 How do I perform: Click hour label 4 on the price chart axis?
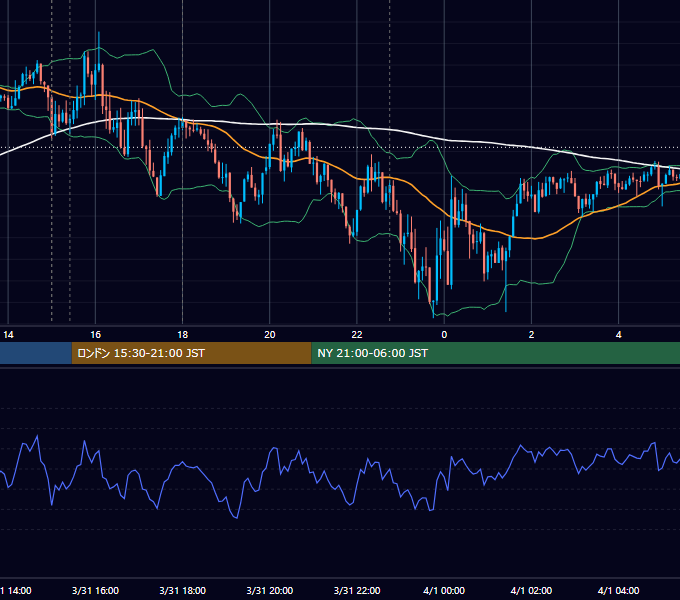(x=618, y=335)
